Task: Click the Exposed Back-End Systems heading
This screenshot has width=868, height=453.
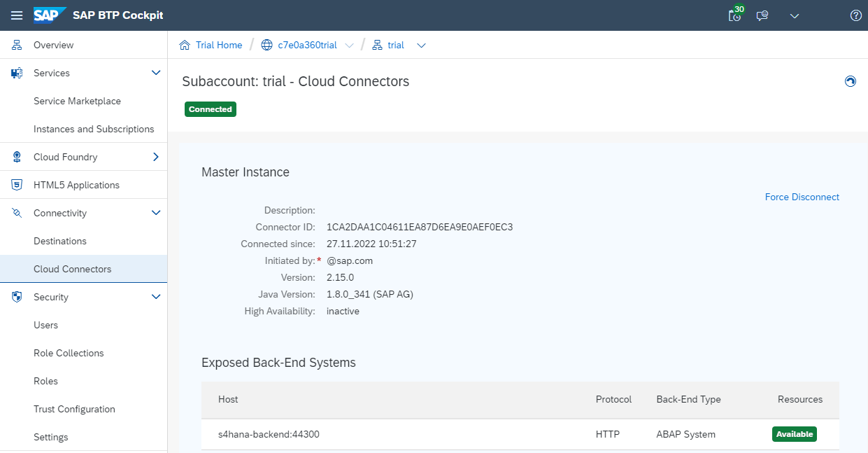Action: coord(278,363)
